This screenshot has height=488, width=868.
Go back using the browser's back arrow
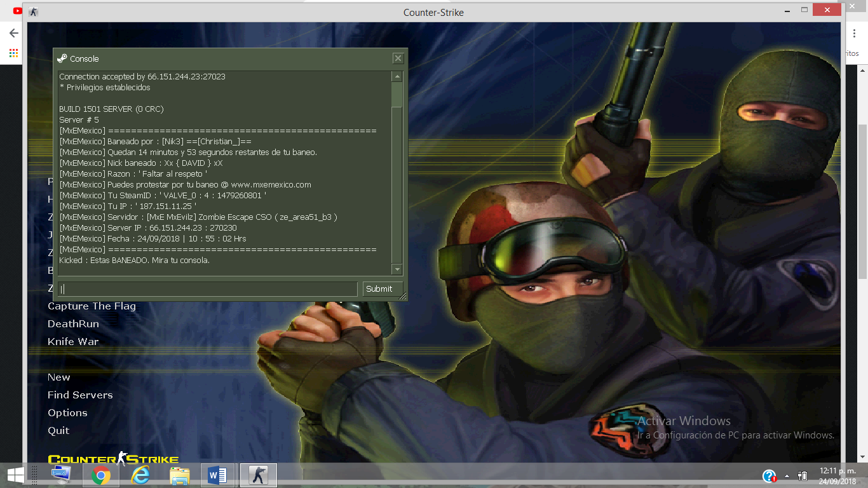click(x=13, y=33)
